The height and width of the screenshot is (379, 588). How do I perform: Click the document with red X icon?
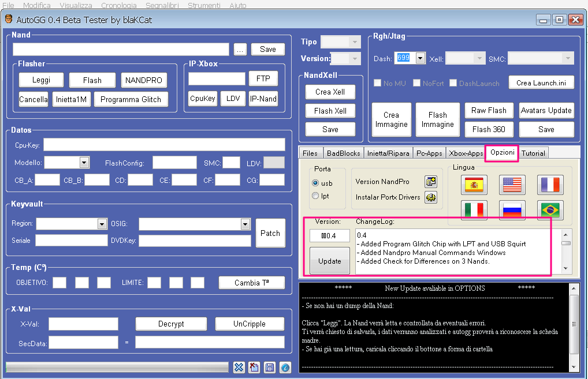[x=254, y=367]
